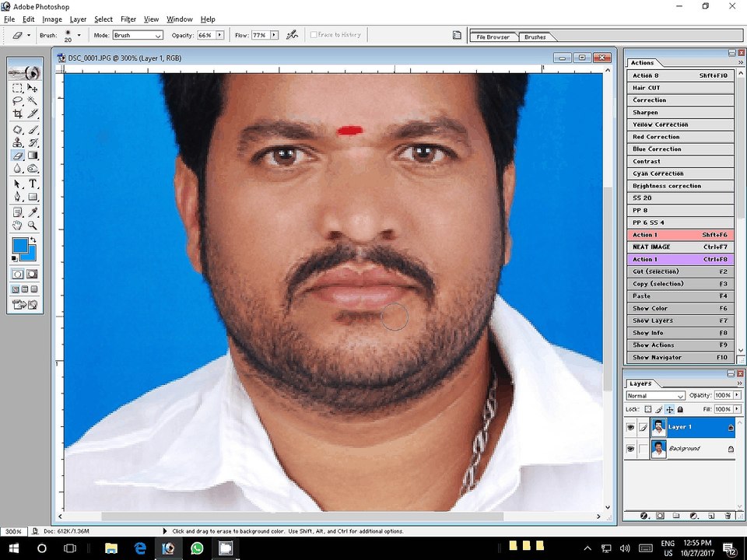Select the Eyedropper tool
747x560 pixels.
[33, 212]
